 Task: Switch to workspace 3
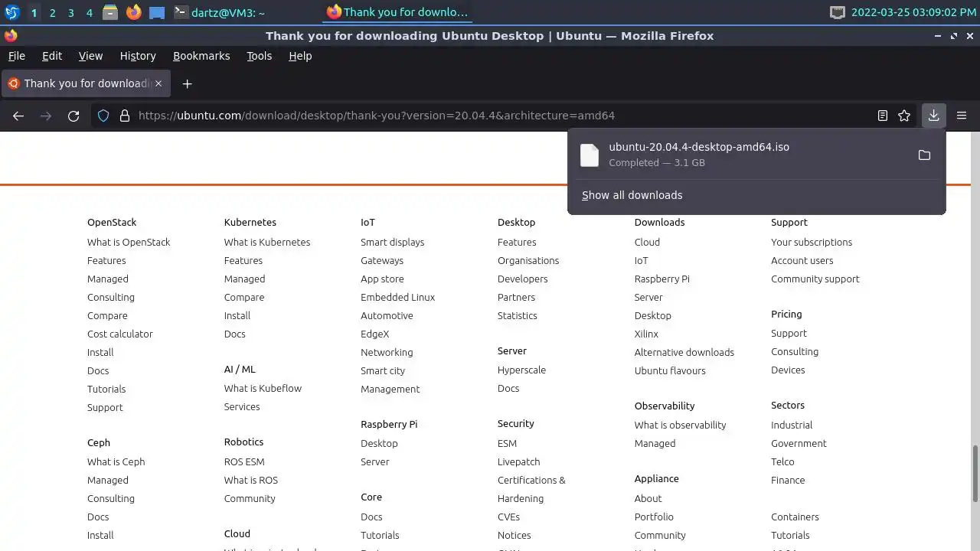pos(70,12)
